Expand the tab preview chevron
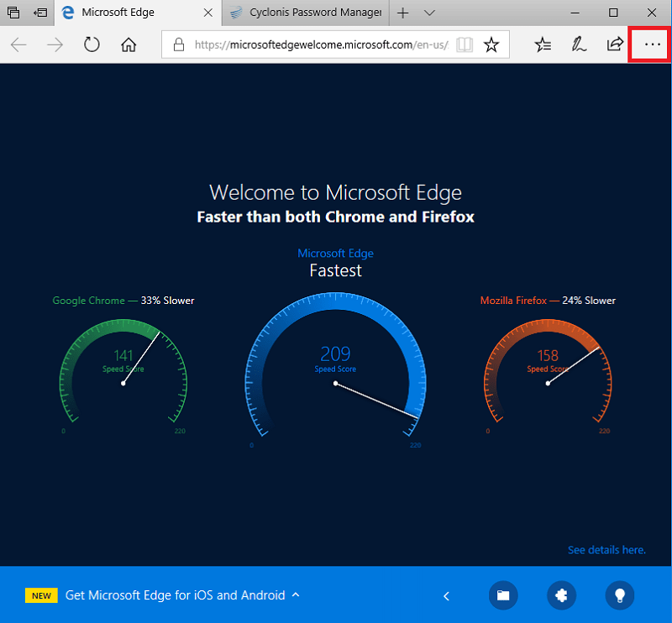 point(429,13)
